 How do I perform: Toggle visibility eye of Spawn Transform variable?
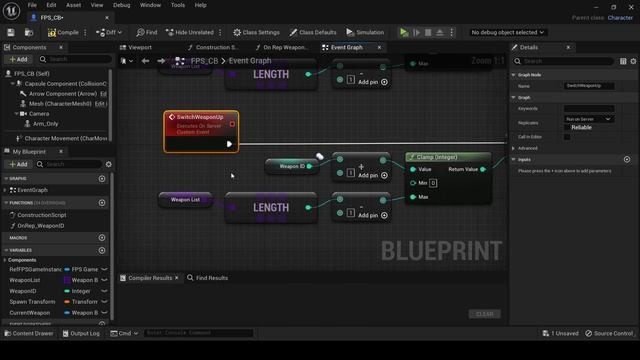tap(104, 302)
